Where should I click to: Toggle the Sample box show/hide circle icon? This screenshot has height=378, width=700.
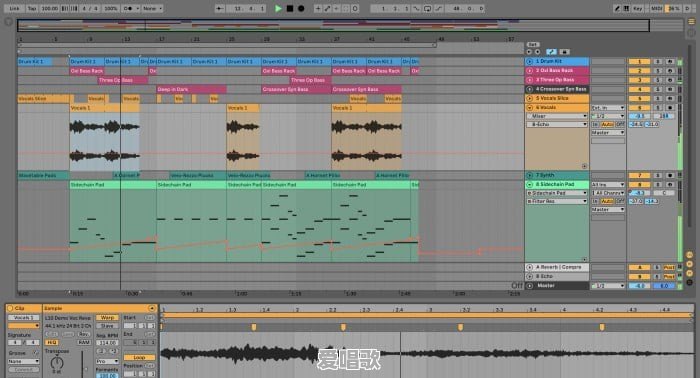tap(151, 308)
